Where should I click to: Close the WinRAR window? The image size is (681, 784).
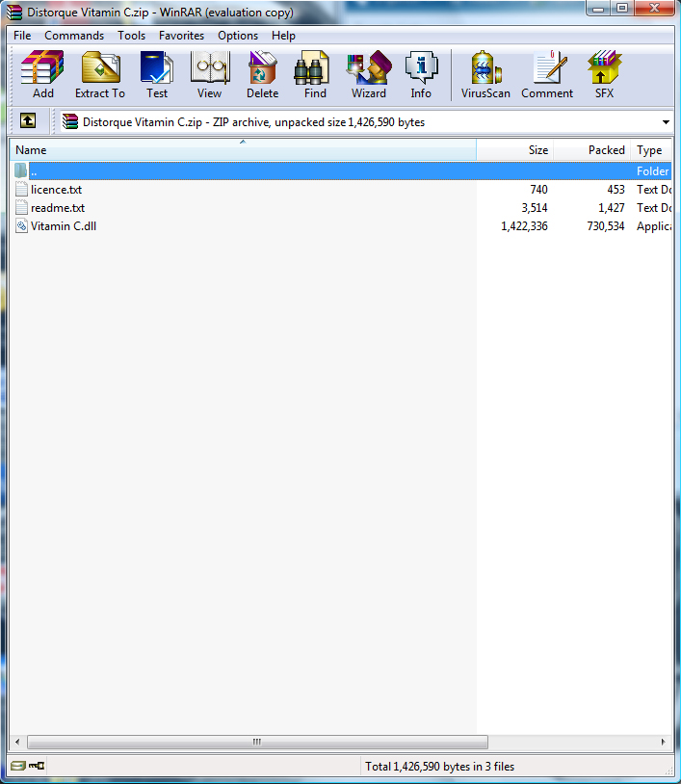(x=654, y=8)
